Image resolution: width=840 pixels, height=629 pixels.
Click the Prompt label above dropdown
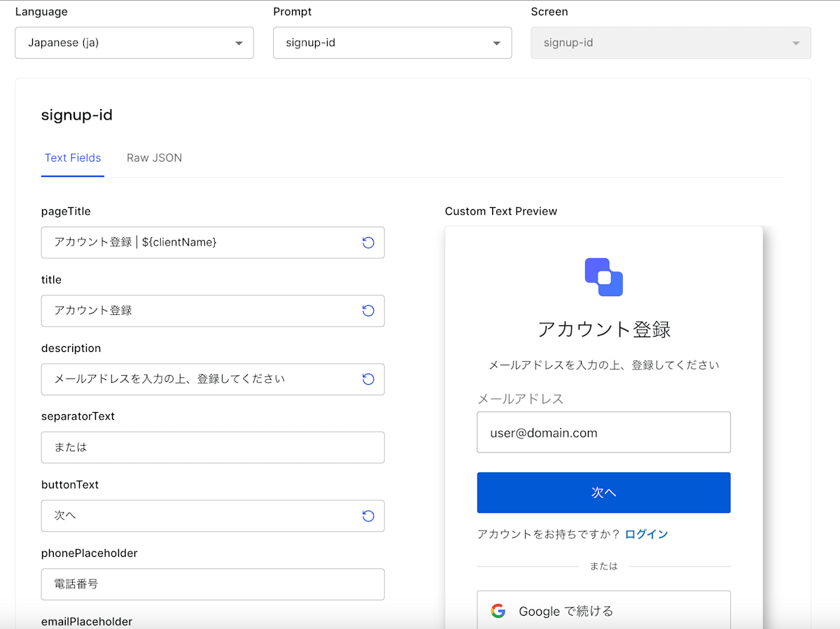tap(293, 11)
